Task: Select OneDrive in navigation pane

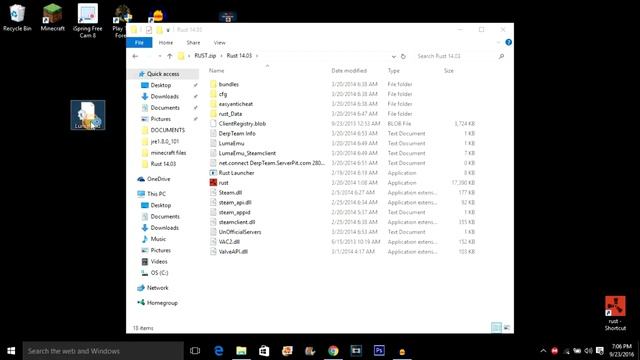Action: coord(159,179)
